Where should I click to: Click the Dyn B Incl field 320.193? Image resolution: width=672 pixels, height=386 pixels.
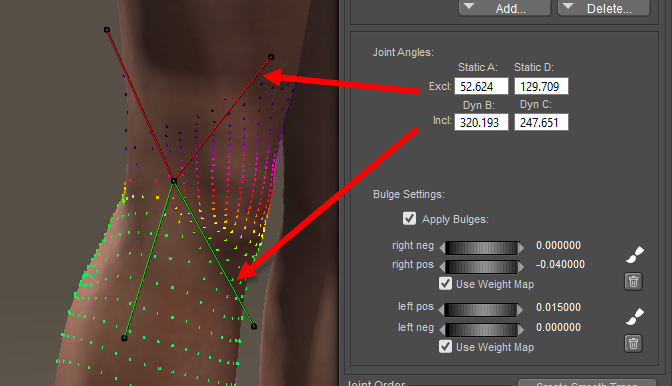481,122
